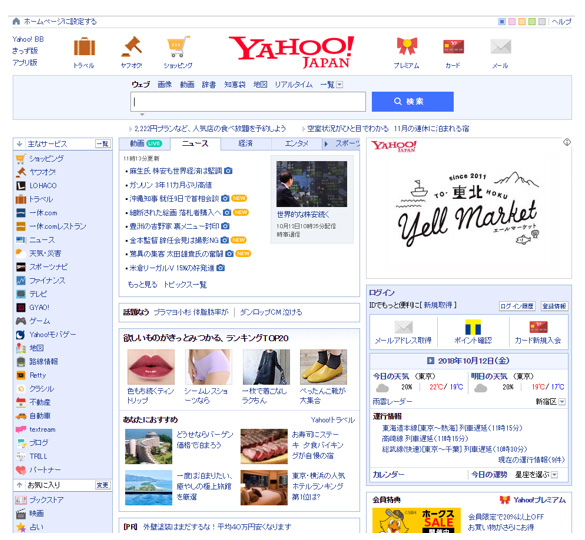
Task: Open ショッピング in the services sidebar
Action: click(x=46, y=159)
